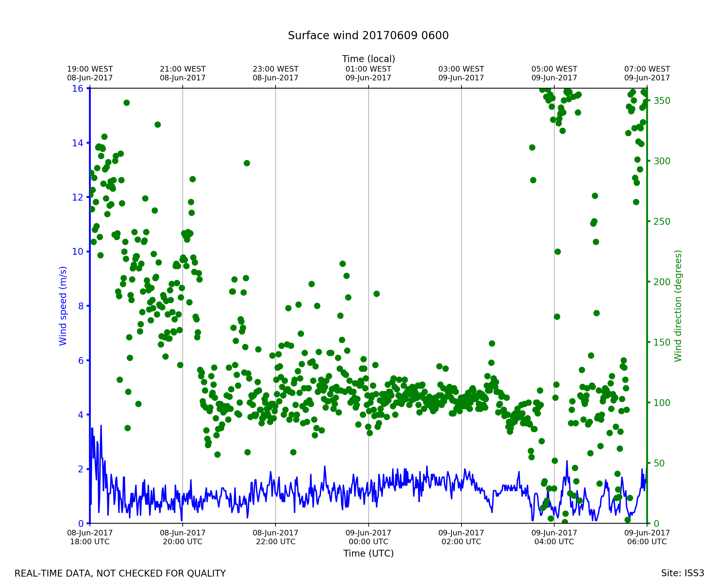Click the green 350 wind direction tick

tap(662, 101)
